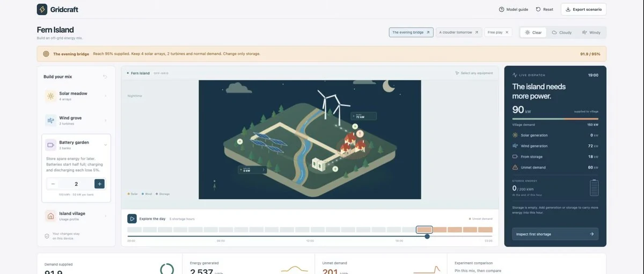Click the From storage battery icon
Image resolution: width=644 pixels, height=274 pixels.
pos(515,157)
